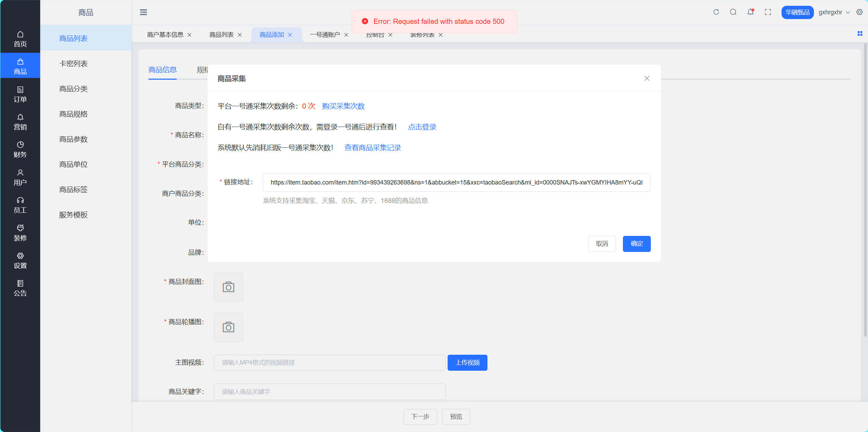This screenshot has height=432, width=868.
Task: Switch to the 商品列表 tab
Action: click(x=221, y=35)
